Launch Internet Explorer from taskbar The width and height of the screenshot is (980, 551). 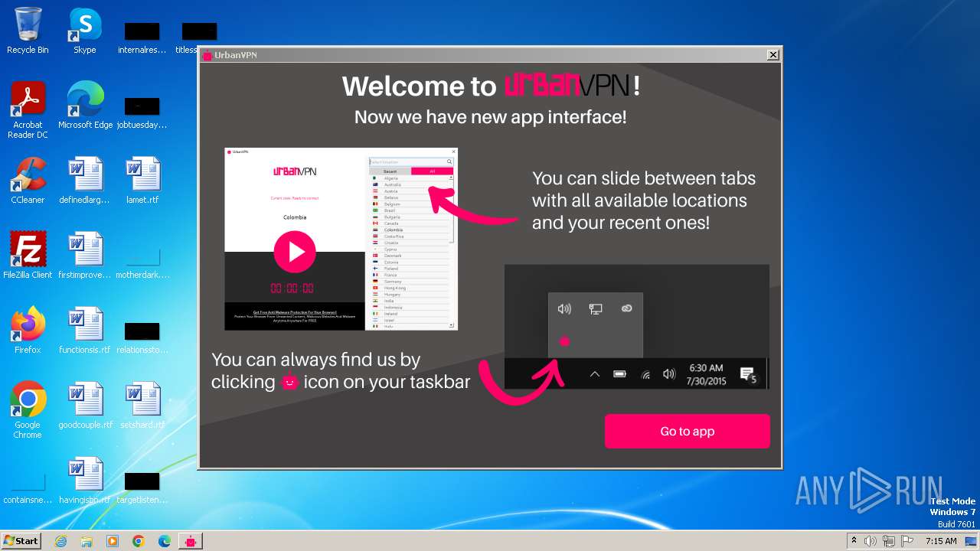[60, 541]
